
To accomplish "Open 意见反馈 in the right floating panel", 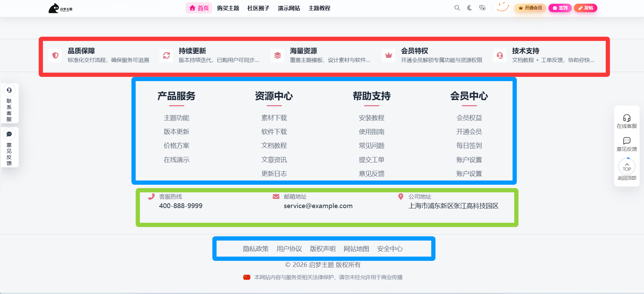I will [x=627, y=144].
